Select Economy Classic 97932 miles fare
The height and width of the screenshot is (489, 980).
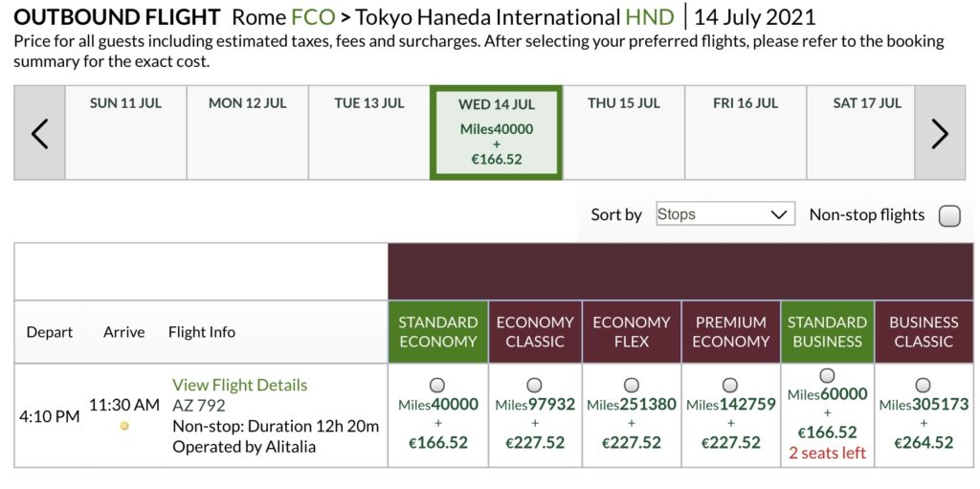(535, 385)
